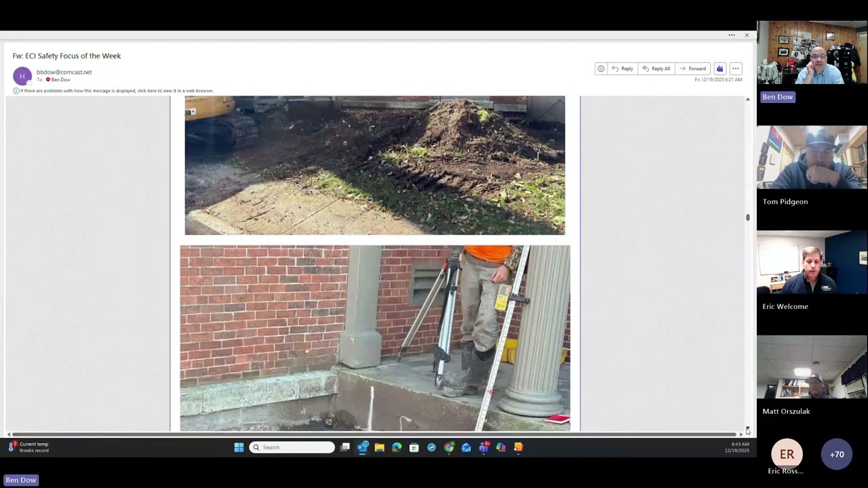Reply to the ECI Safety email
Viewport: 868px width, 488px height.
pos(623,68)
